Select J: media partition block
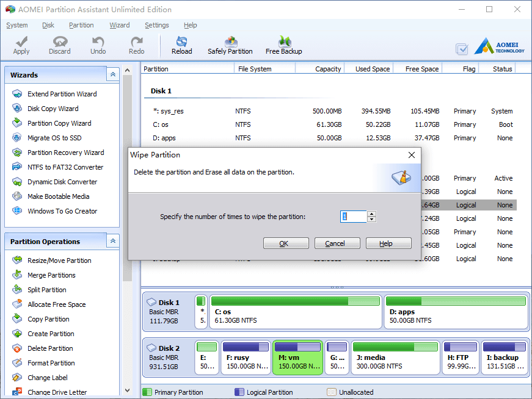Viewport: 532px width, 399px height. point(395,358)
